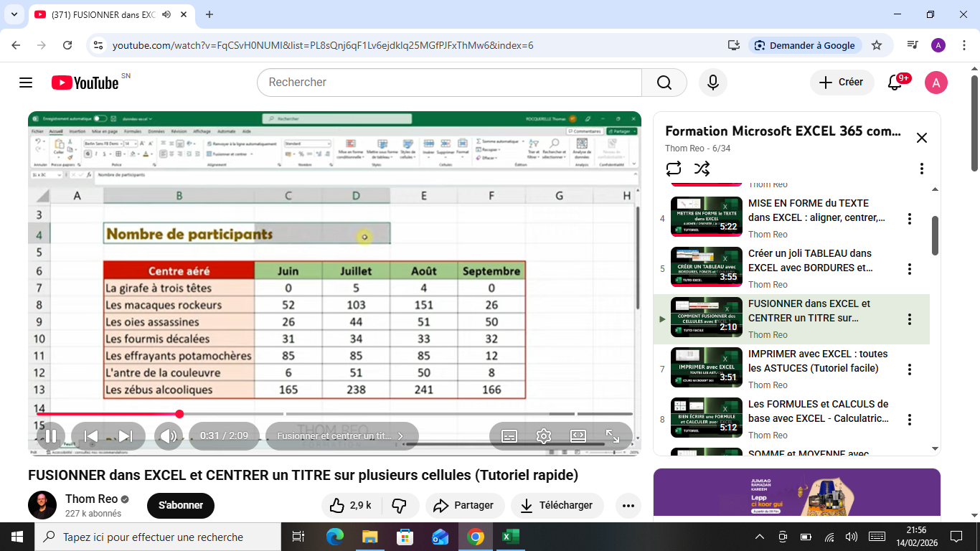Click the video progress bar scrubber

point(179,414)
